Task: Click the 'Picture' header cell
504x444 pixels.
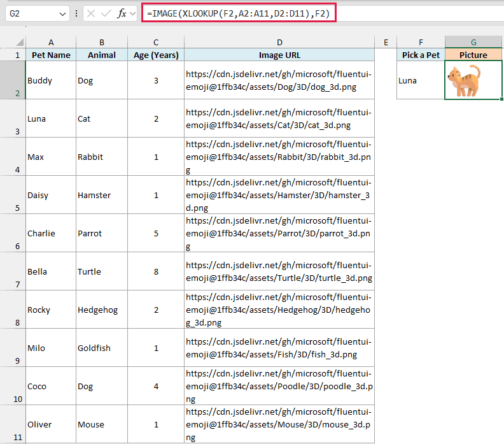Action: pos(473,55)
